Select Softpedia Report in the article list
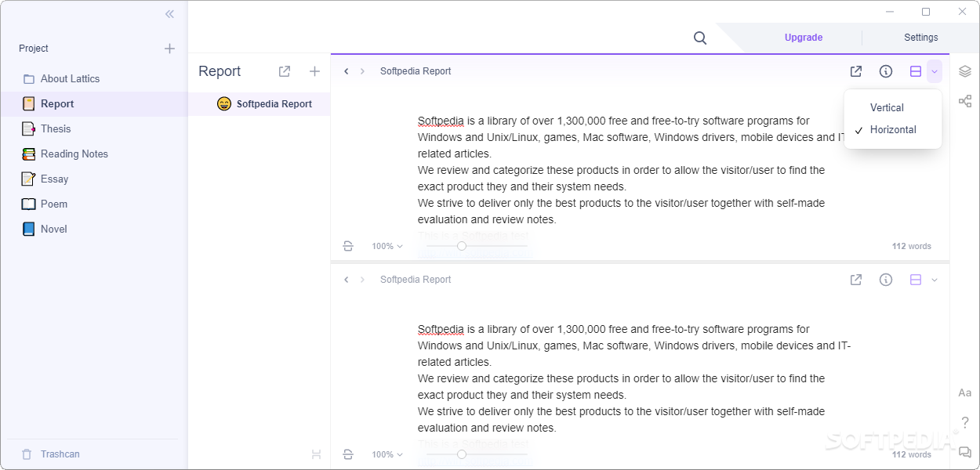This screenshot has height=470, width=980. (260, 103)
